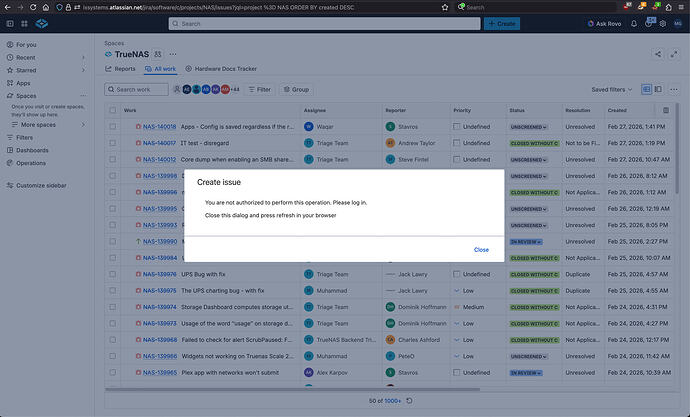The width and height of the screenshot is (690, 417).
Task: Open the IN REVIEW status dropdown for NAS-139965
Action: pyautogui.click(x=525, y=373)
